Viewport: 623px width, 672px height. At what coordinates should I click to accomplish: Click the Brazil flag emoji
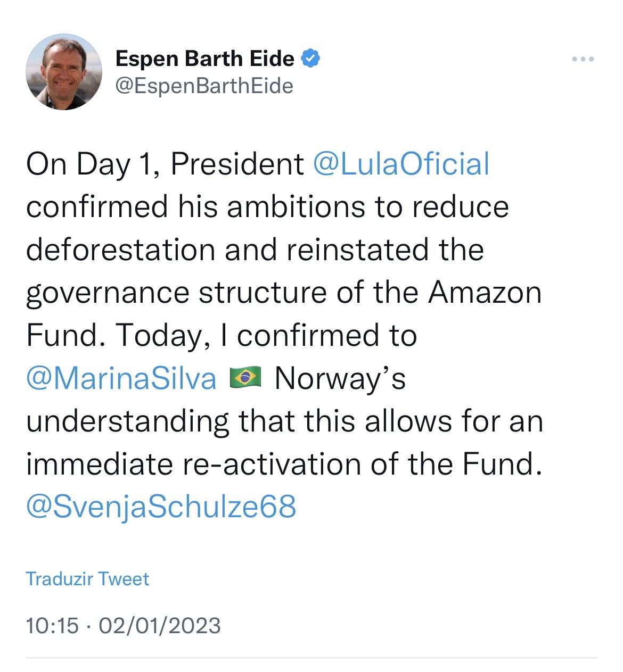click(x=244, y=378)
